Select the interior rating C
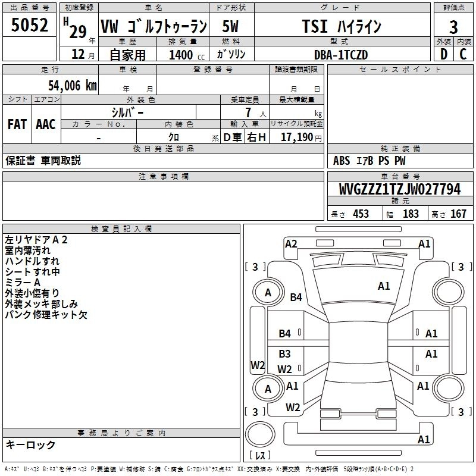 click(463, 54)
